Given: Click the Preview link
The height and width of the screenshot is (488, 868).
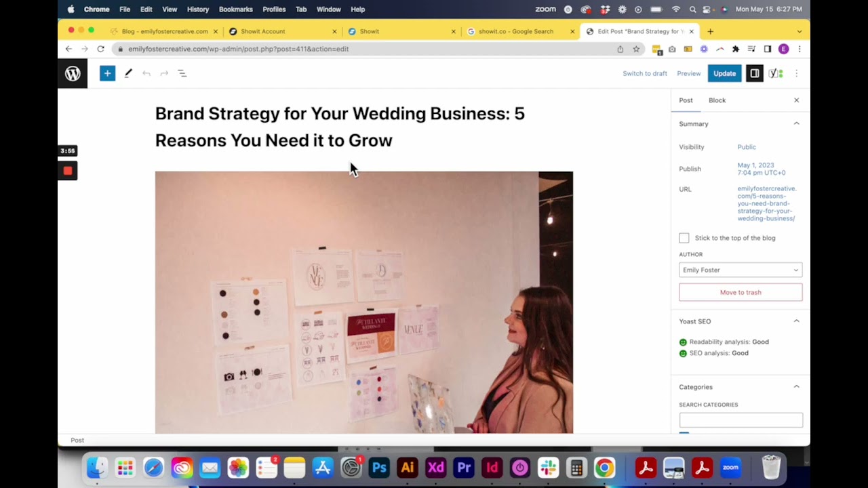Looking at the screenshot, I should (688, 73).
